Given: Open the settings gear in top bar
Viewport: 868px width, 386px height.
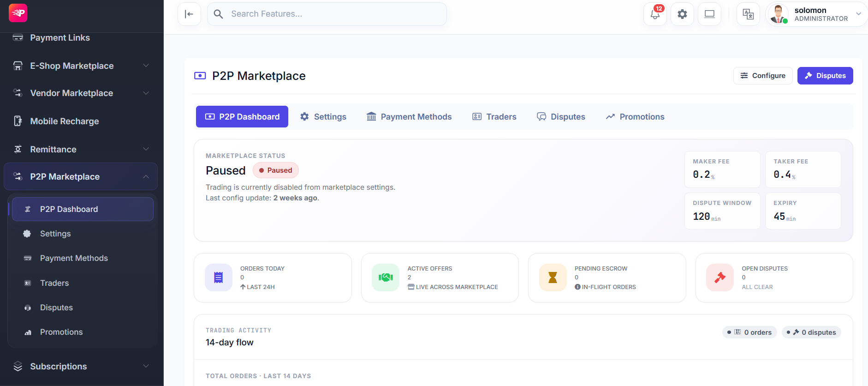Looking at the screenshot, I should (x=682, y=14).
